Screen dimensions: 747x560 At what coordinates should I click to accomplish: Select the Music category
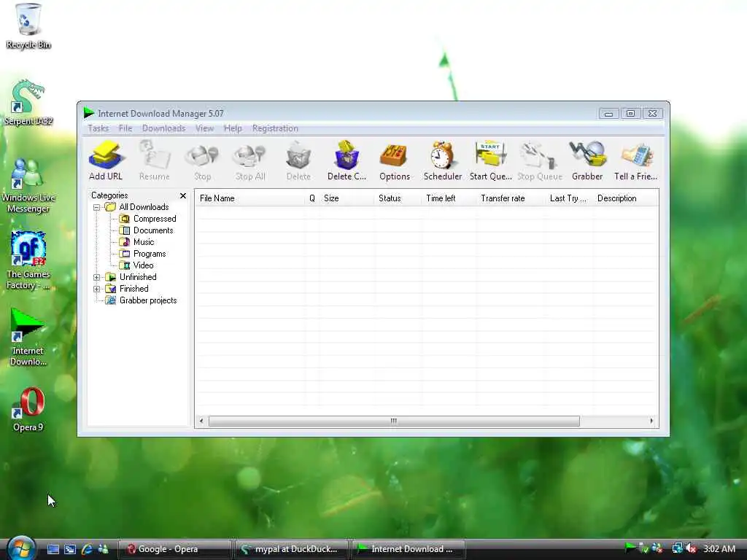(144, 242)
